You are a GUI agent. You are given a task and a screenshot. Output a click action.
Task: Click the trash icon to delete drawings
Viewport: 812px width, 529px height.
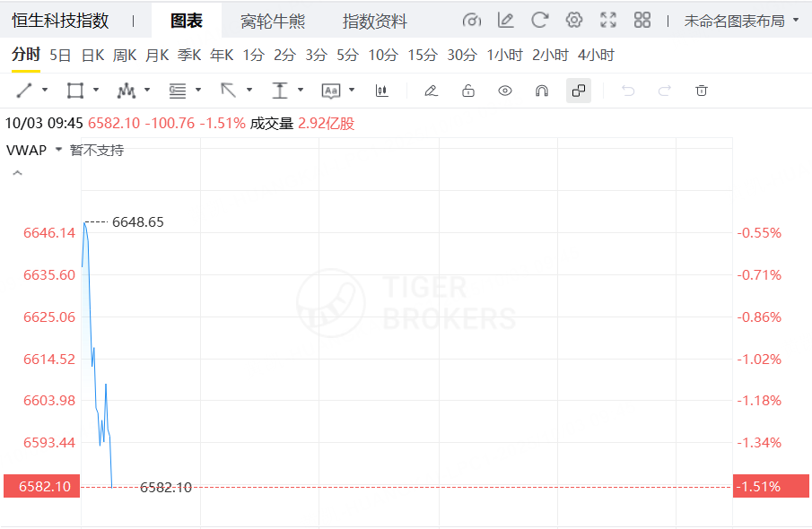tap(702, 91)
